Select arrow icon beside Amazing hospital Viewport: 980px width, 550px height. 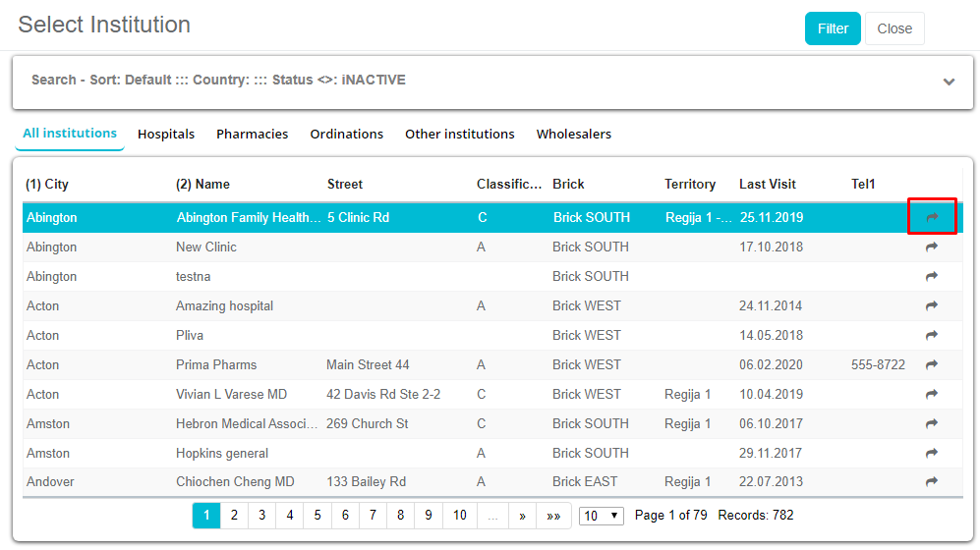[x=932, y=305]
